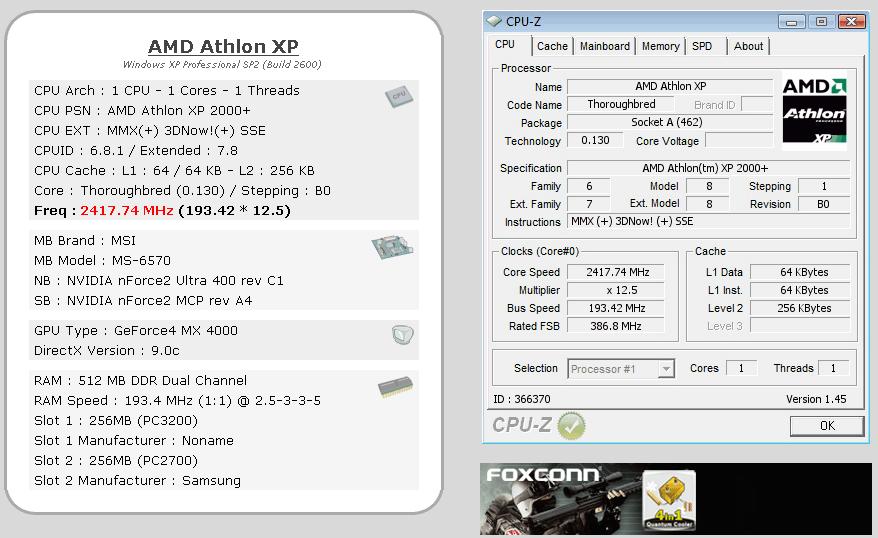Click the MB Model : MS-6570 line
The height and width of the screenshot is (538, 878).
[x=102, y=261]
